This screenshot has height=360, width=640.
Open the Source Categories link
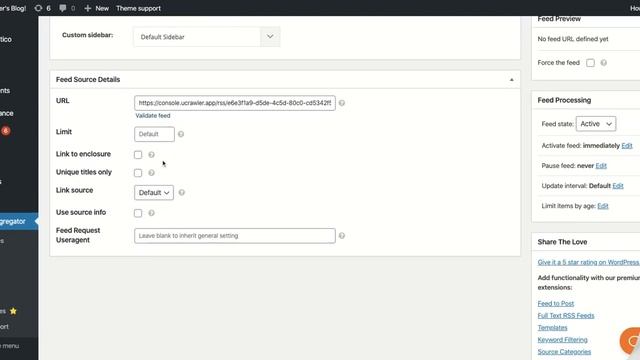(564, 351)
